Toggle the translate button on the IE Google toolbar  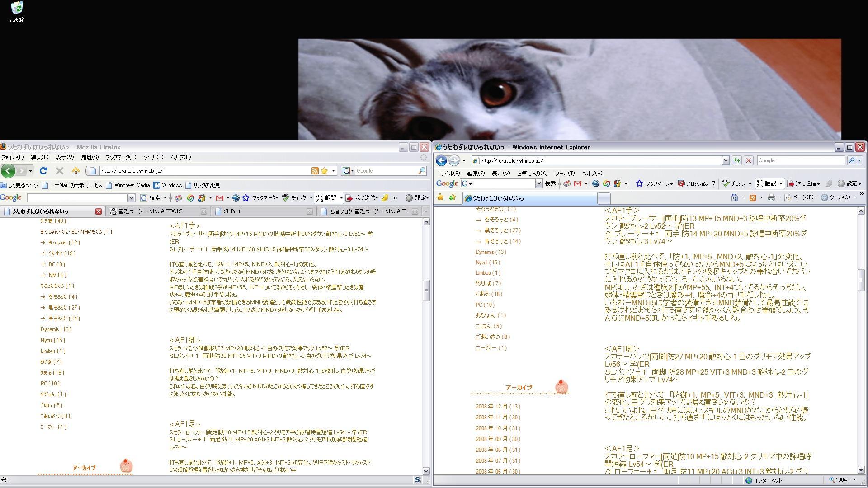click(767, 183)
